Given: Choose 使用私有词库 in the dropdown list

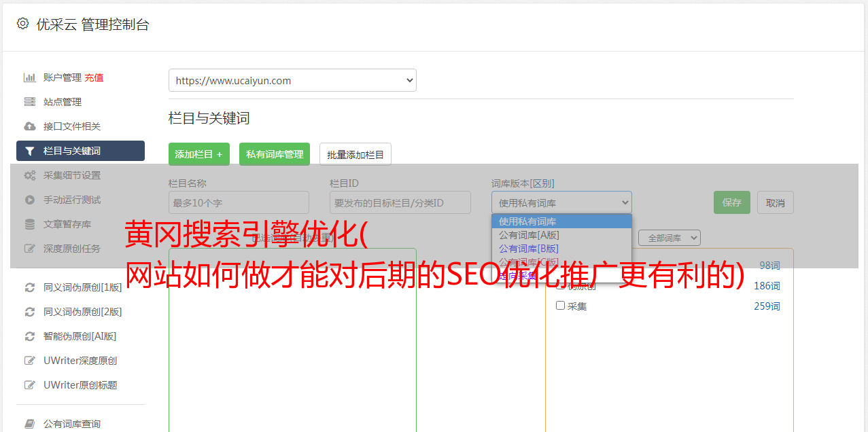Looking at the screenshot, I should point(561,221).
